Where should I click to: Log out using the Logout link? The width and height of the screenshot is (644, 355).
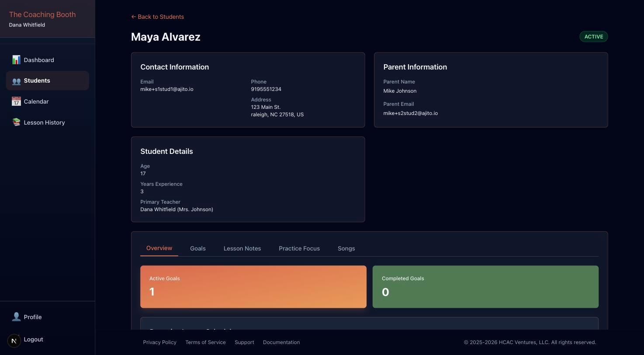(33, 339)
